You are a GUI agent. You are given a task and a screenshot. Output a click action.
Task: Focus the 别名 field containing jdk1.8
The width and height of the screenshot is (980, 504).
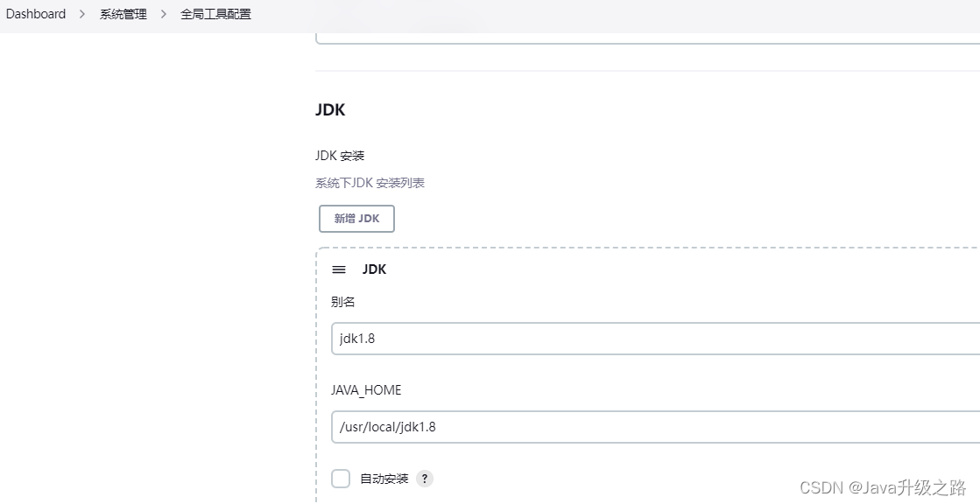click(x=655, y=339)
